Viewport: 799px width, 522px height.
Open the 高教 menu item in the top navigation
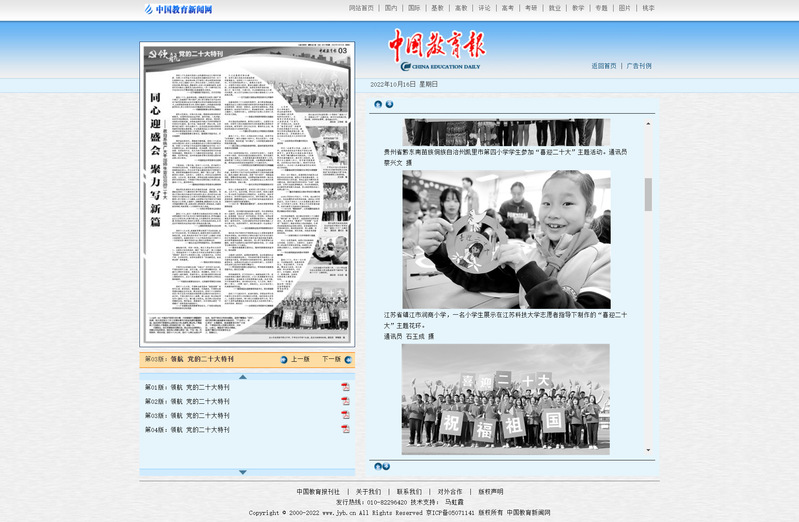click(x=461, y=8)
